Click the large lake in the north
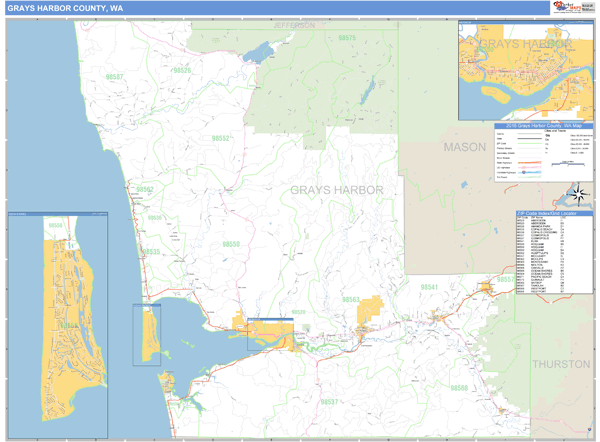 tap(258, 52)
